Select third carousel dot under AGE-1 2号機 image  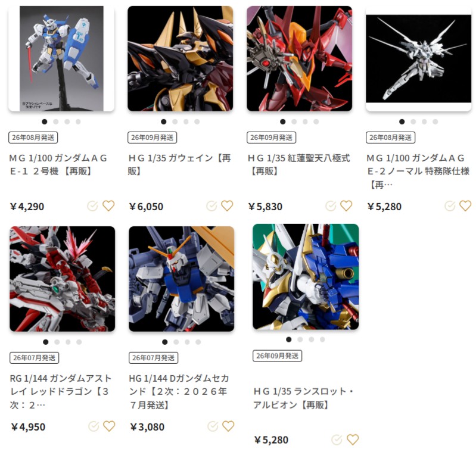pyautogui.click(x=67, y=121)
